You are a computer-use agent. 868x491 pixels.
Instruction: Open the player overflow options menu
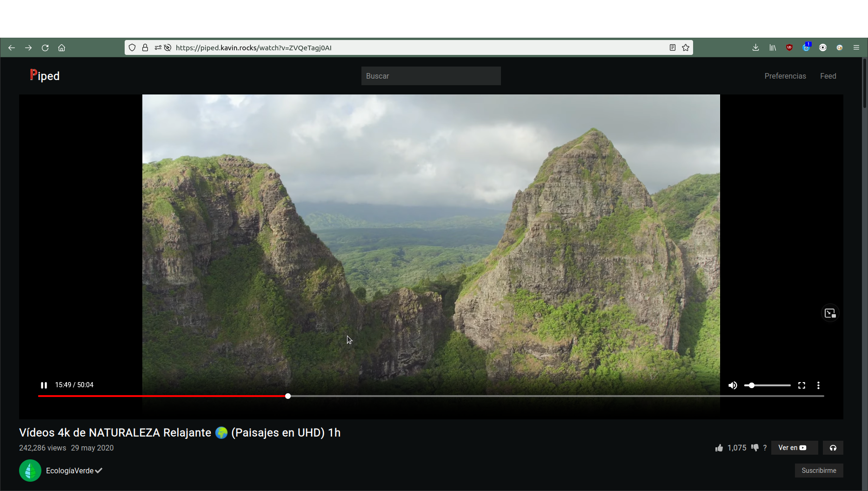(x=818, y=385)
